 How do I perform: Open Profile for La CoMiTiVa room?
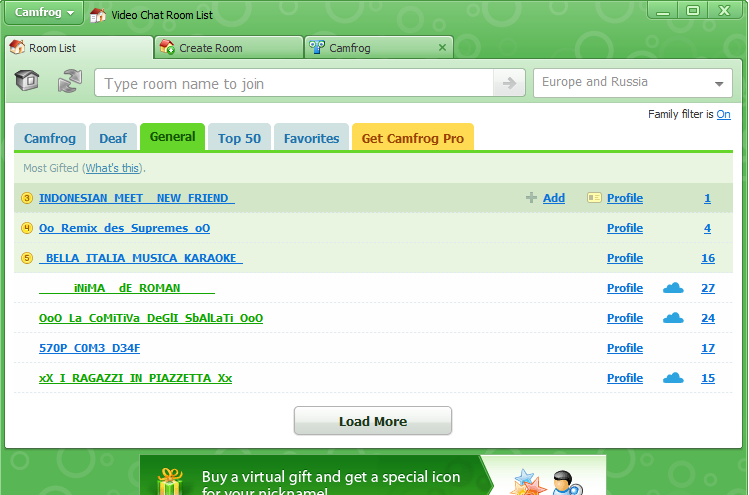625,318
